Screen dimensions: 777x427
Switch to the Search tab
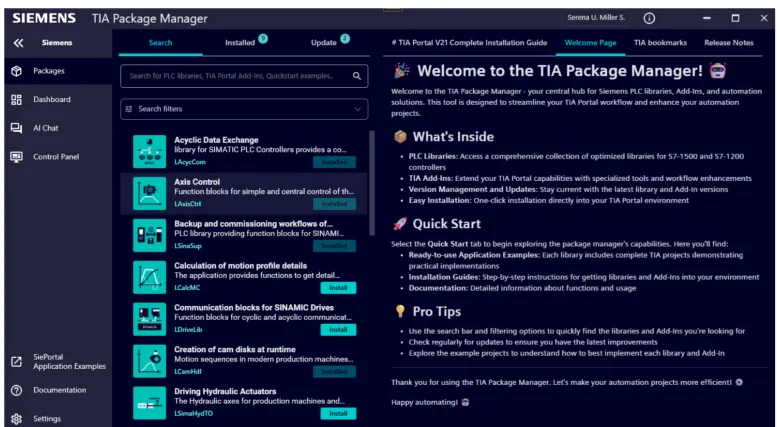[161, 43]
